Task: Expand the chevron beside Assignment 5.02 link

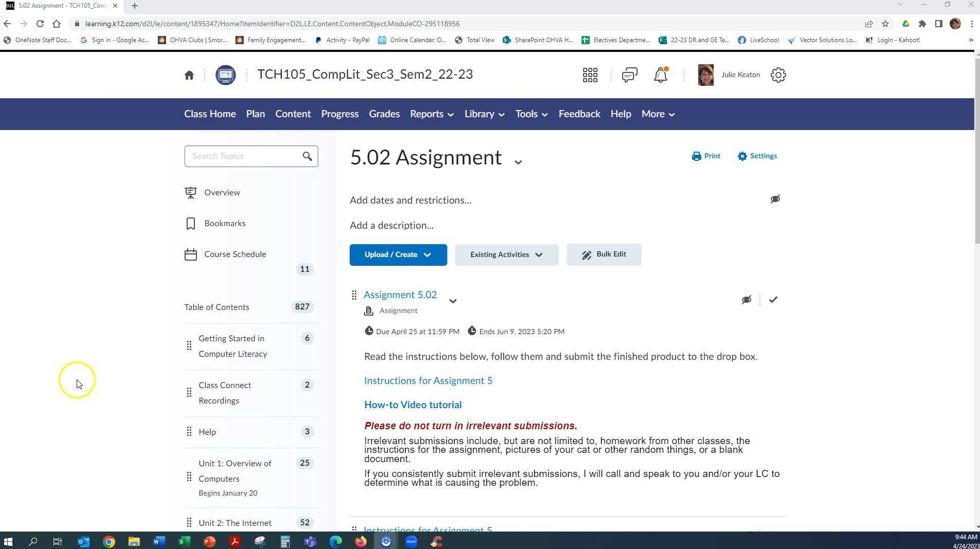Action: (x=452, y=301)
